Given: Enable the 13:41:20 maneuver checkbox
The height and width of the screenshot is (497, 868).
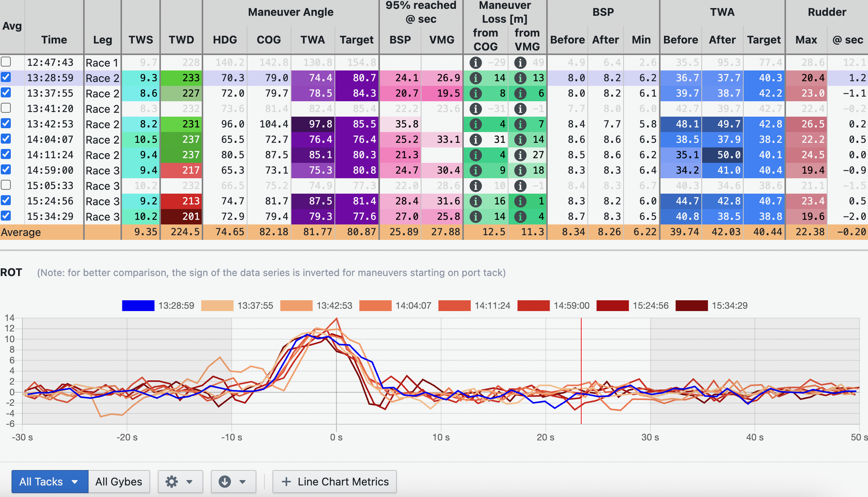Looking at the screenshot, I should pos(6,108).
